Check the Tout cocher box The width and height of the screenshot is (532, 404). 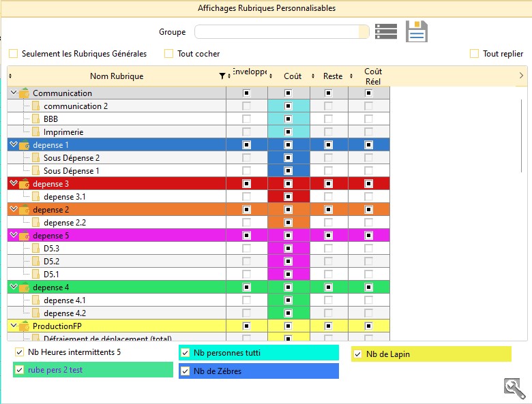(x=169, y=54)
